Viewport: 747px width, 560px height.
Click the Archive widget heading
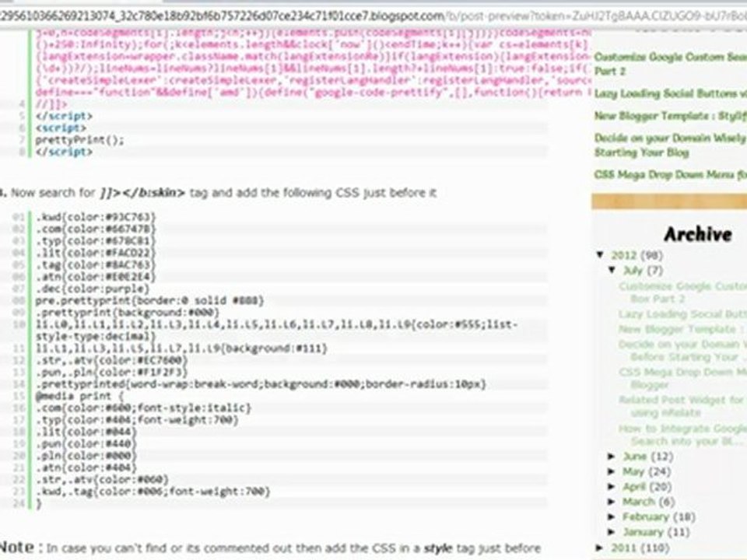click(698, 234)
